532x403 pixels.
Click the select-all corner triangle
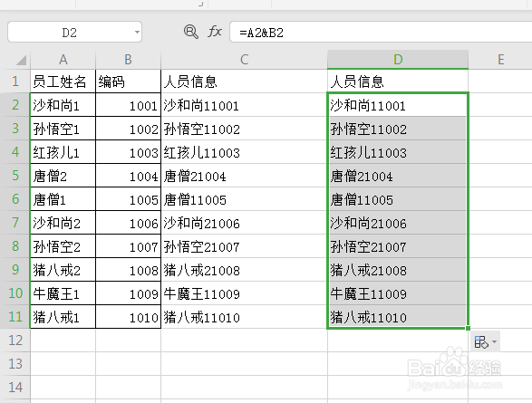pos(22,61)
